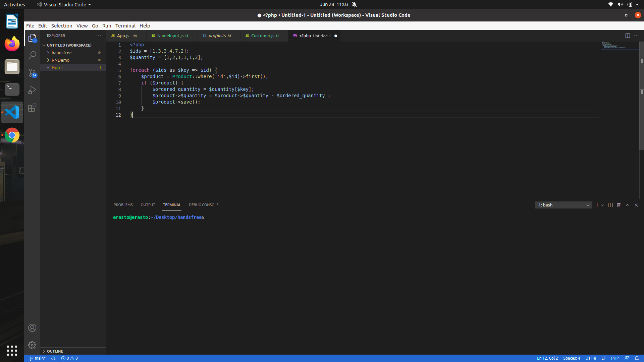Open Source Control view with 34 changes
This screenshot has height=362, width=644.
point(32,73)
